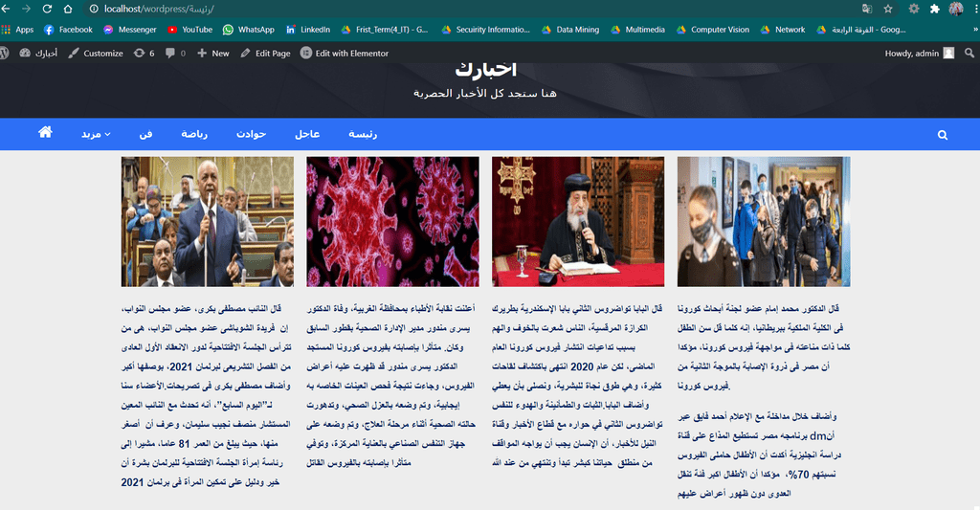Open the Extensions puzzle icon
Viewport: 980px width, 510px height.
(934, 9)
